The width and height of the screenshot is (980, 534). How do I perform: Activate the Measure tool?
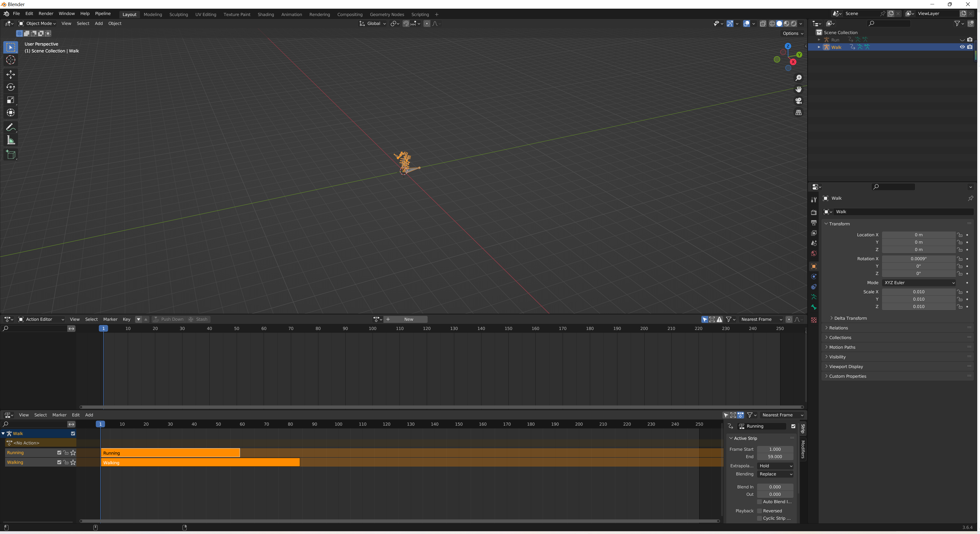[x=11, y=140]
